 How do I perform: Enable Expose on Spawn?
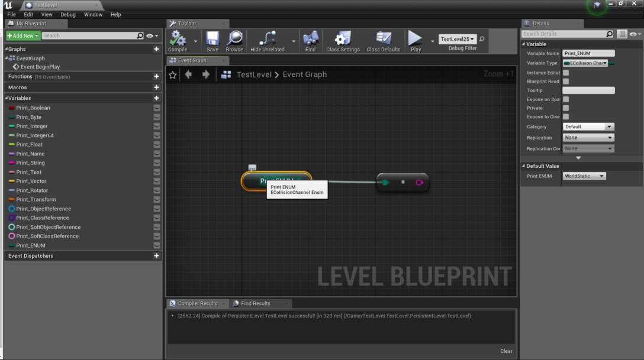point(566,99)
